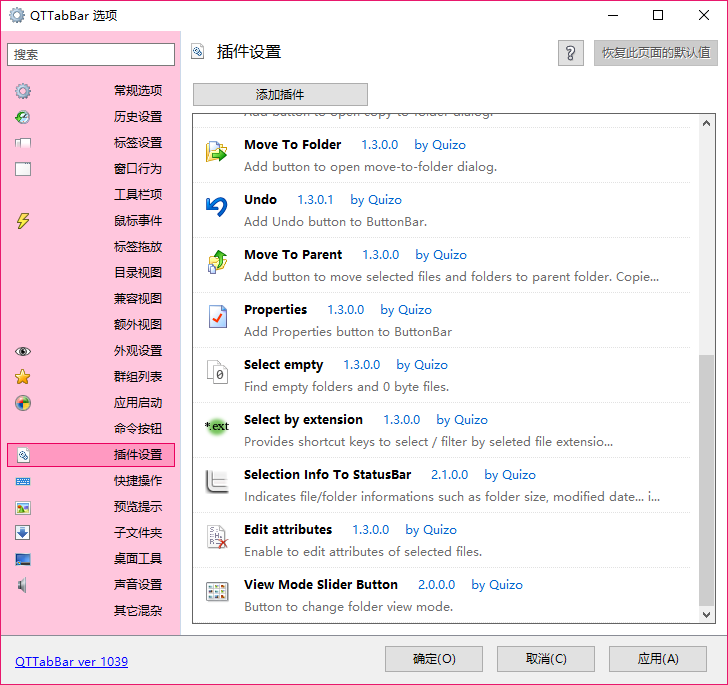Click the Move To Parent plugin icon

click(x=217, y=262)
